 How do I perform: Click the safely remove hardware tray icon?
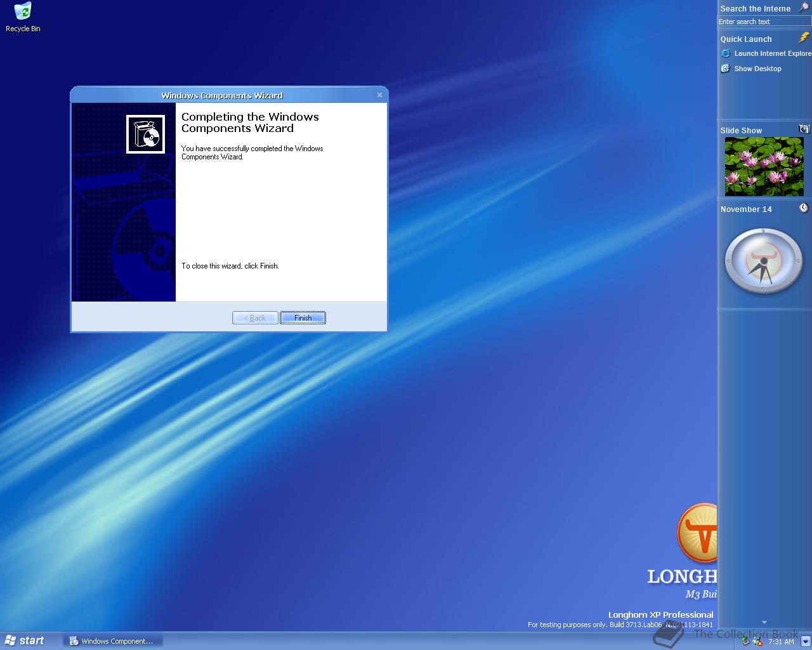point(746,641)
